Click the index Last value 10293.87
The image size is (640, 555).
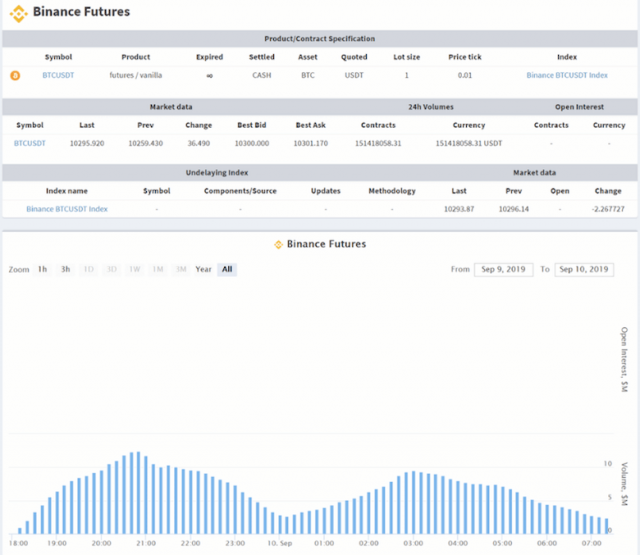click(459, 209)
